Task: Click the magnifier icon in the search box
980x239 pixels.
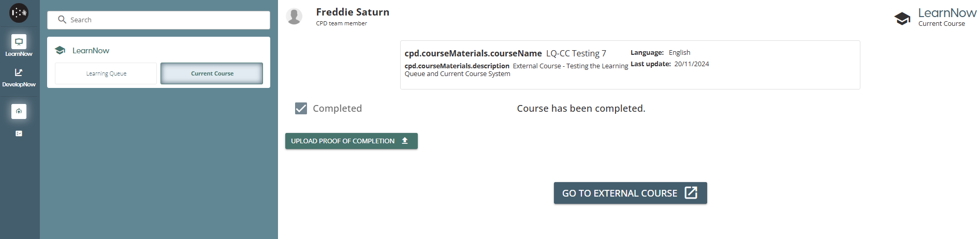Action: [62, 20]
